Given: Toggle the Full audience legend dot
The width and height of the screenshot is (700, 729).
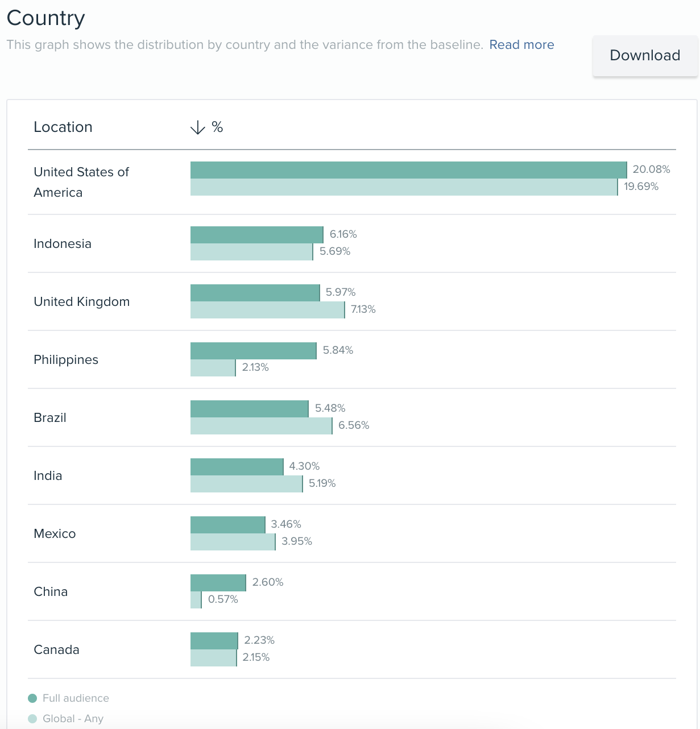Looking at the screenshot, I should [x=32, y=698].
